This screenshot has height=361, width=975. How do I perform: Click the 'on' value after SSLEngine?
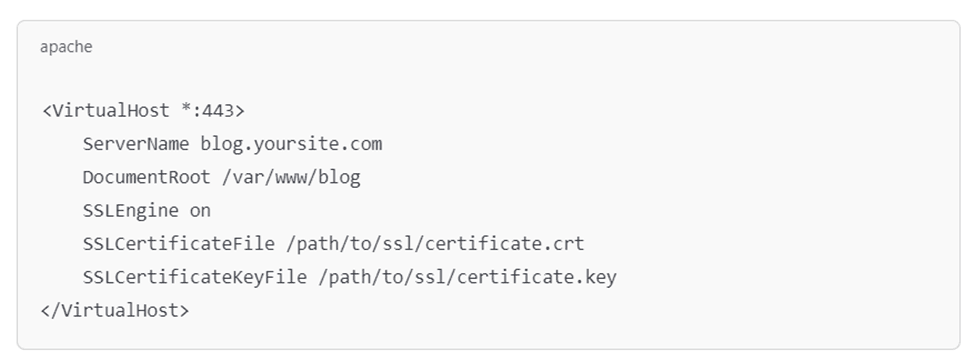pyautogui.click(x=200, y=212)
